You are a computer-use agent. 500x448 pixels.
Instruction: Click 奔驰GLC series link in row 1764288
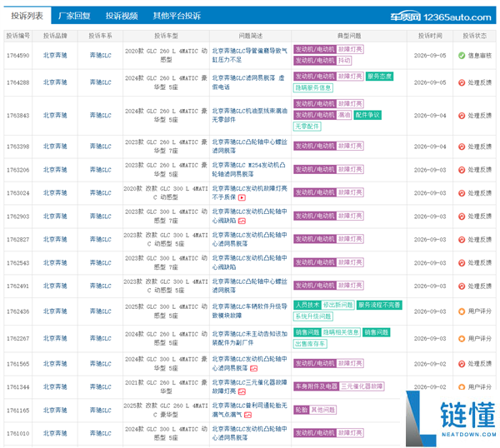pyautogui.click(x=101, y=82)
